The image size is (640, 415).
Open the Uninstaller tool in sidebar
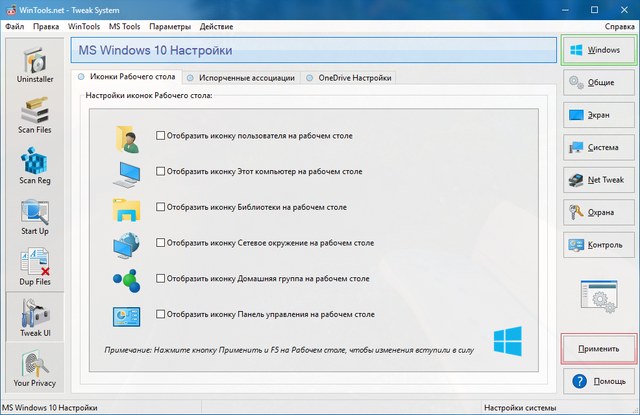(34, 66)
